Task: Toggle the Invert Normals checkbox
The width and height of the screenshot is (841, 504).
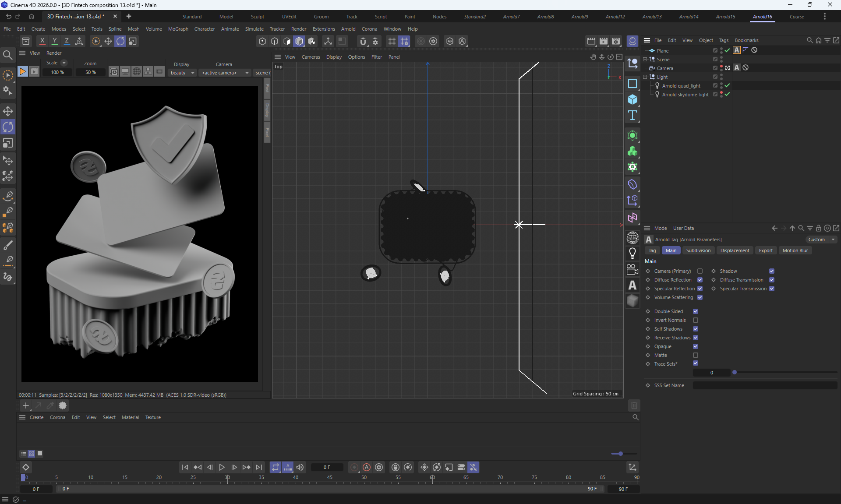Action: [x=696, y=320]
